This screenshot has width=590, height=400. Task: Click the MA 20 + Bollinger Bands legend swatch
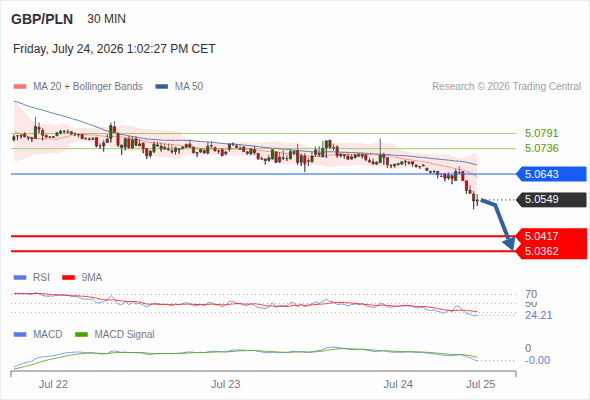tap(20, 87)
